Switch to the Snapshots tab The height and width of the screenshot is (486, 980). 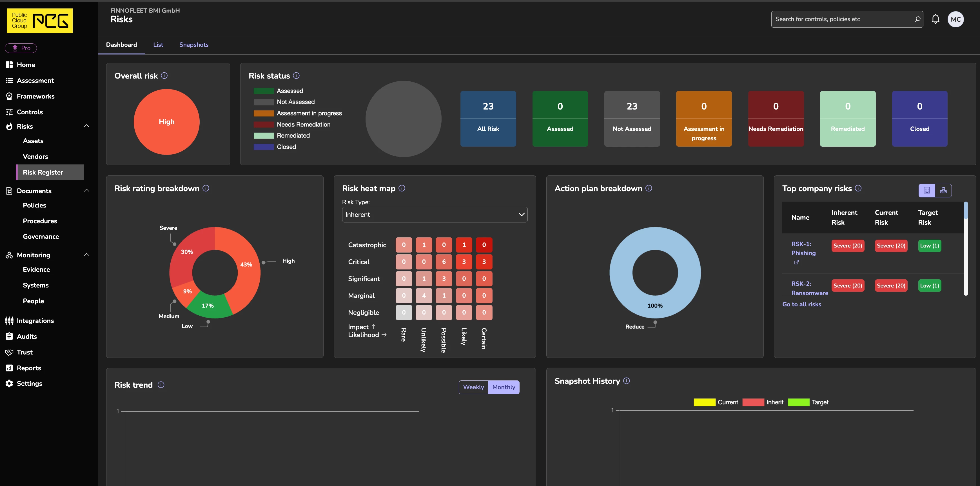194,45
